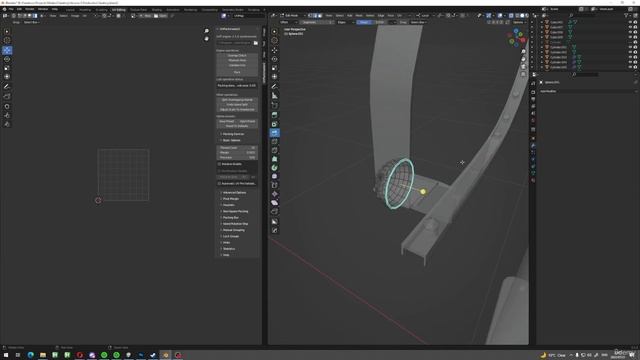This screenshot has width=640, height=360.
Task: Select the Annotate tool in UV editor toolbar
Action: pyautogui.click(x=7, y=87)
